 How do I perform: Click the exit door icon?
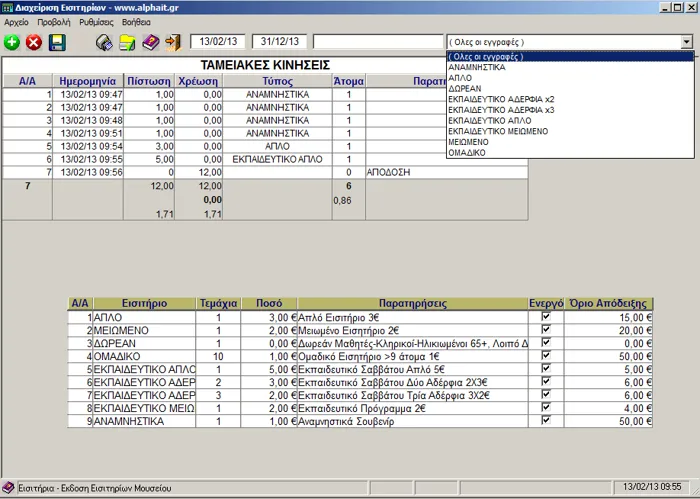pyautogui.click(x=173, y=42)
